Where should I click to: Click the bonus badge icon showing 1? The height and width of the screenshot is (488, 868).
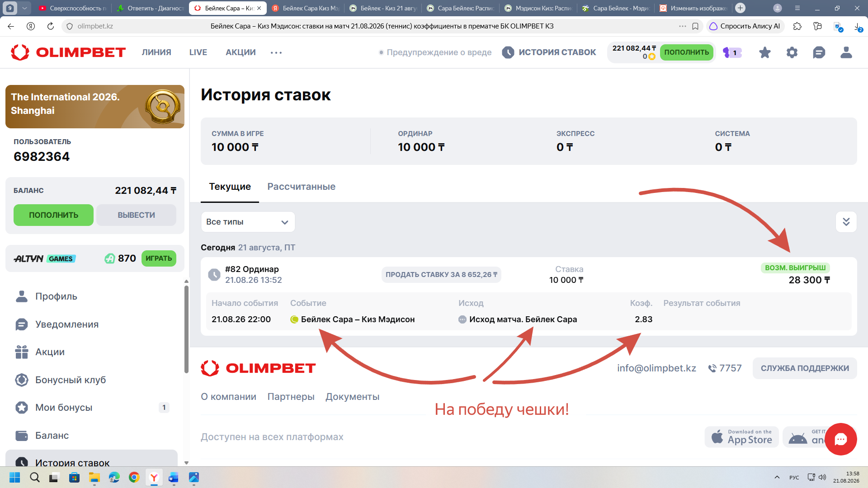click(732, 52)
